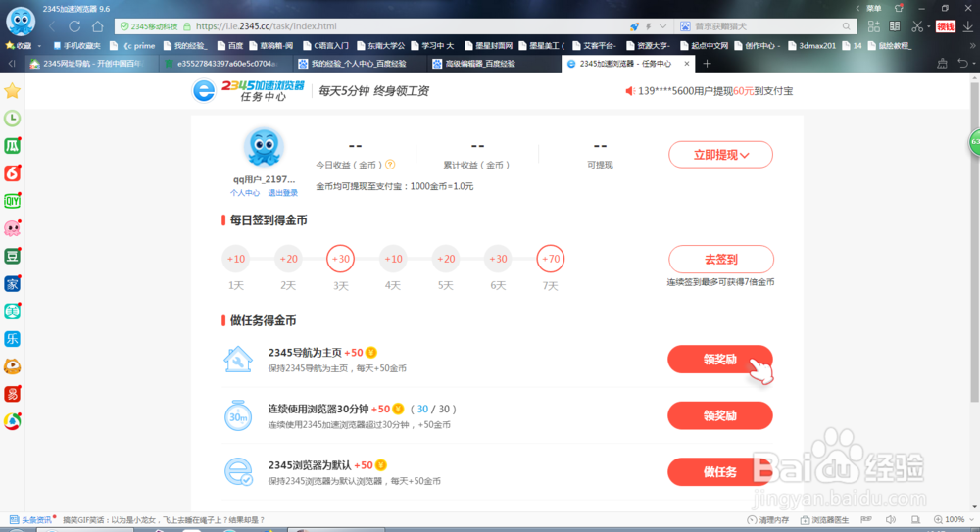
Task: Toggle the status bar sound icon
Action: 891,519
